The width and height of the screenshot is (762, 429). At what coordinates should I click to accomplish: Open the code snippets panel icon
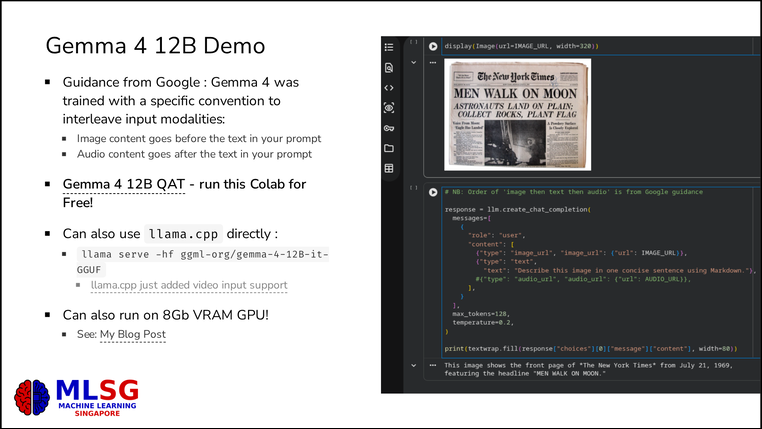pos(389,88)
